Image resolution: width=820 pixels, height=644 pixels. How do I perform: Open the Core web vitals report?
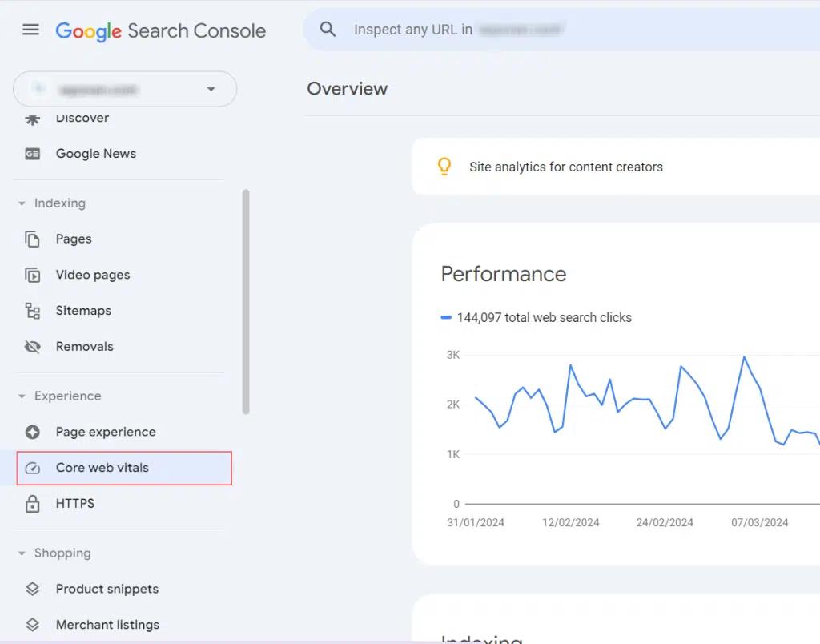tap(124, 468)
